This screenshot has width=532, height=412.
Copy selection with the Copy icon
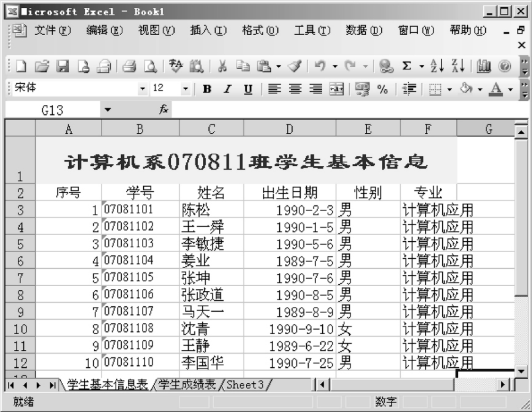click(243, 66)
